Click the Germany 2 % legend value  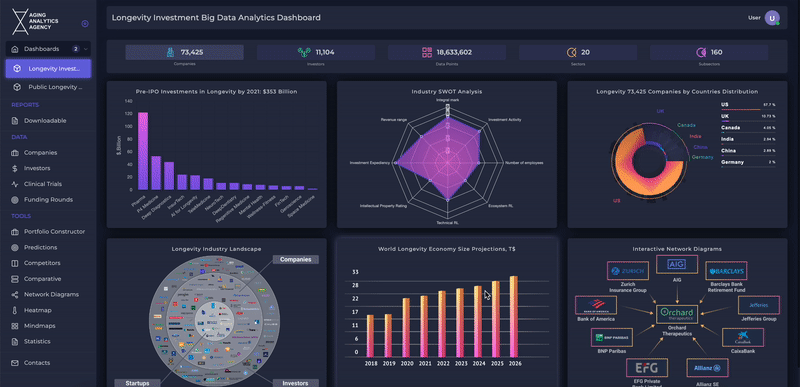click(x=772, y=162)
